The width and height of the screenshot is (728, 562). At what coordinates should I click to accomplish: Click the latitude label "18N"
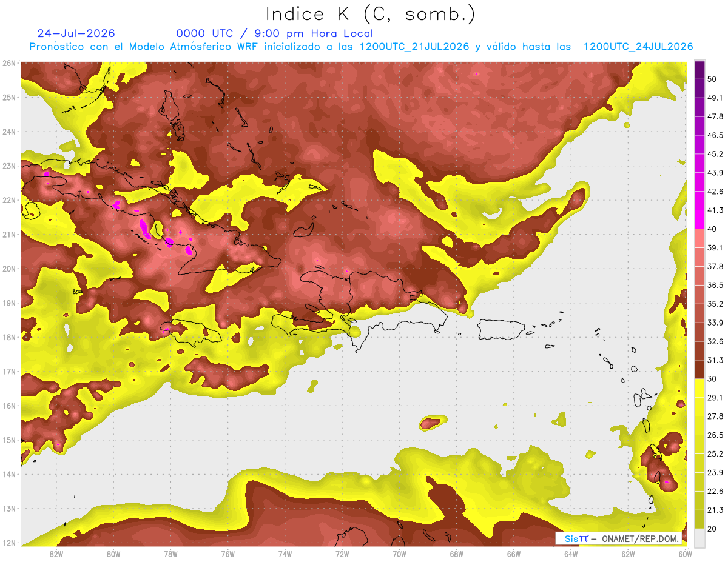[x=9, y=337]
